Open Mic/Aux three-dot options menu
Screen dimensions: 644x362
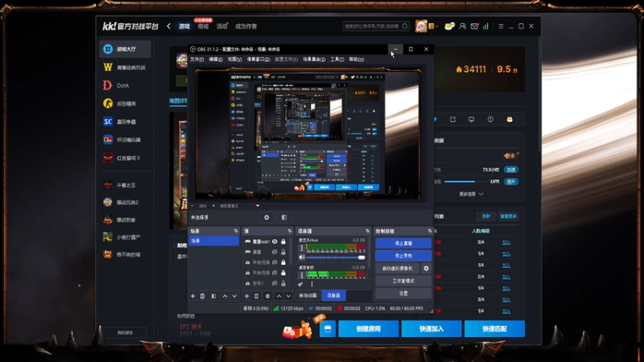pyautogui.click(x=302, y=248)
